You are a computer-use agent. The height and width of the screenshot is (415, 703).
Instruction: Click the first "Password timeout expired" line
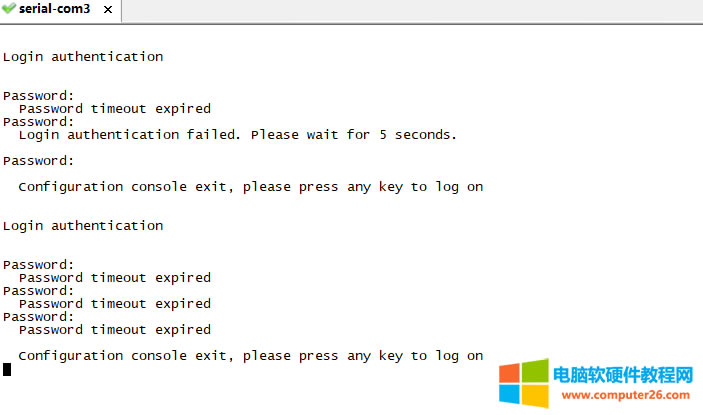[x=115, y=109]
